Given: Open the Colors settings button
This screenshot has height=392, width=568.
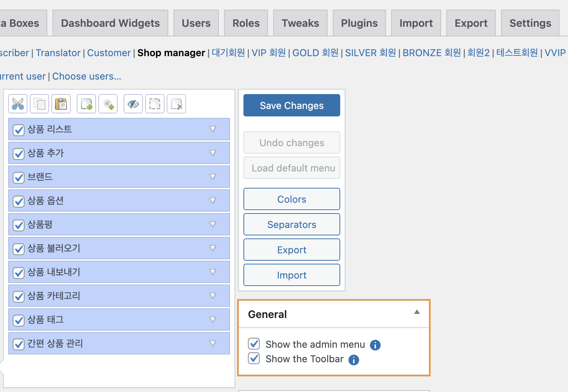Looking at the screenshot, I should (x=291, y=199).
